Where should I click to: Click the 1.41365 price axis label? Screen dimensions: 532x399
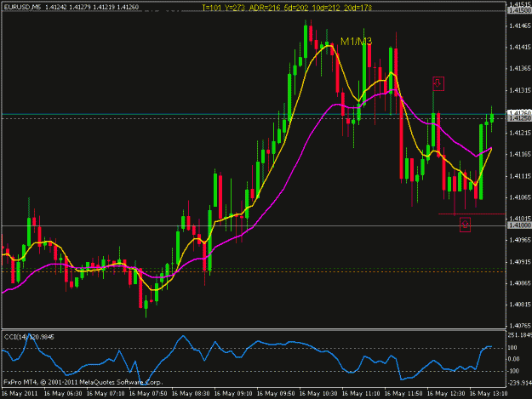pos(520,68)
